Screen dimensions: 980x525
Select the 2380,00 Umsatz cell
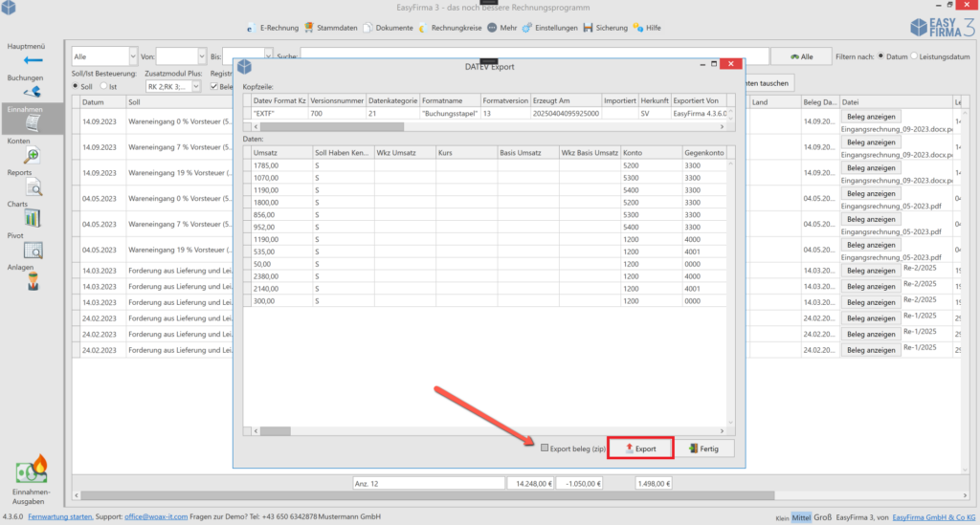281,276
